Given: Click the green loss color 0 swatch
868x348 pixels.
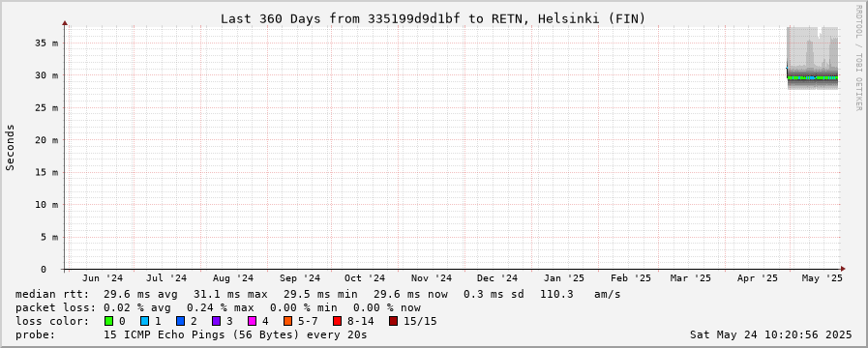Looking at the screenshot, I should 108,321.
